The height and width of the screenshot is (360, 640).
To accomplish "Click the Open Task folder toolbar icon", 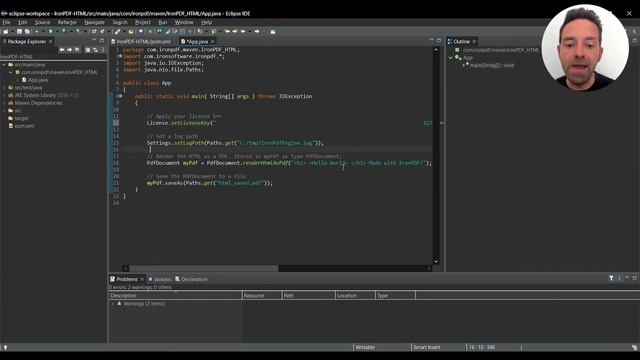I will pos(131,31).
